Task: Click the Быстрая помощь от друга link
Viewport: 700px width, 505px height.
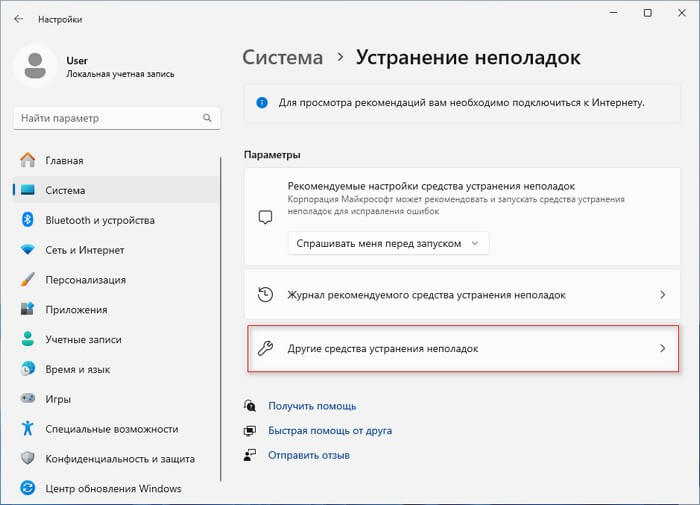Action: [x=330, y=430]
